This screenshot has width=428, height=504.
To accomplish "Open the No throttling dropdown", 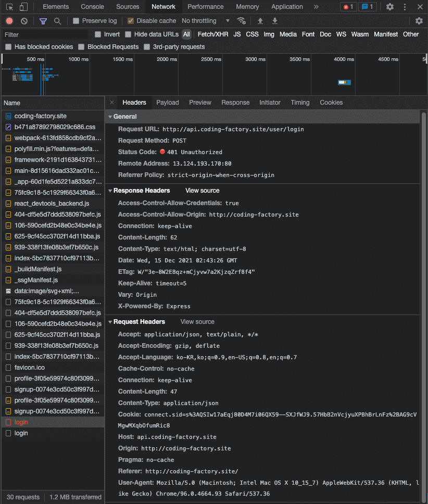I will [x=206, y=21].
